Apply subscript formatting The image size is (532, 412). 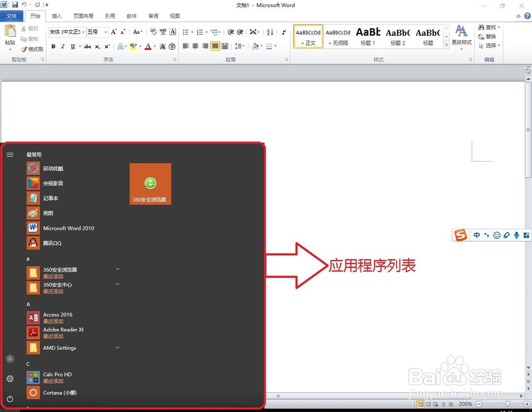[x=97, y=46]
